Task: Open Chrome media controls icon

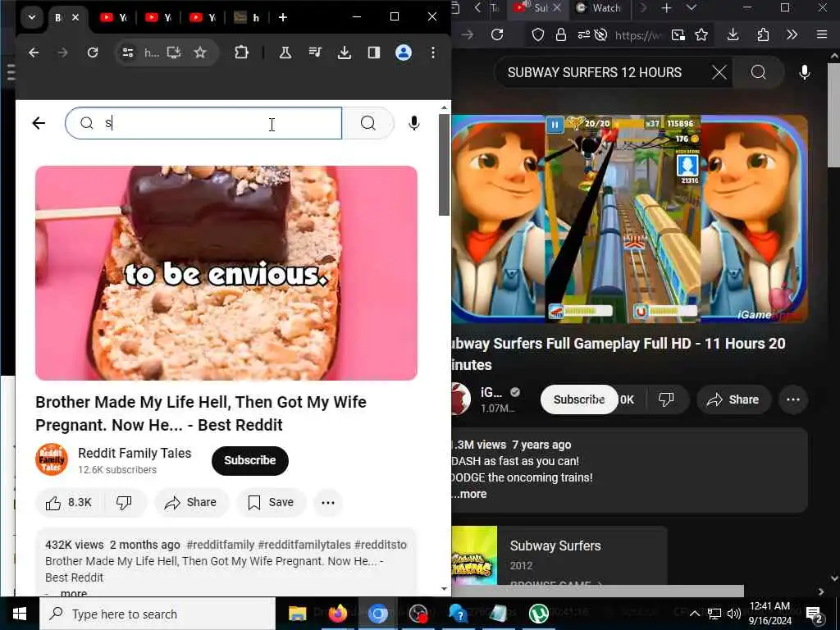Action: [315, 52]
